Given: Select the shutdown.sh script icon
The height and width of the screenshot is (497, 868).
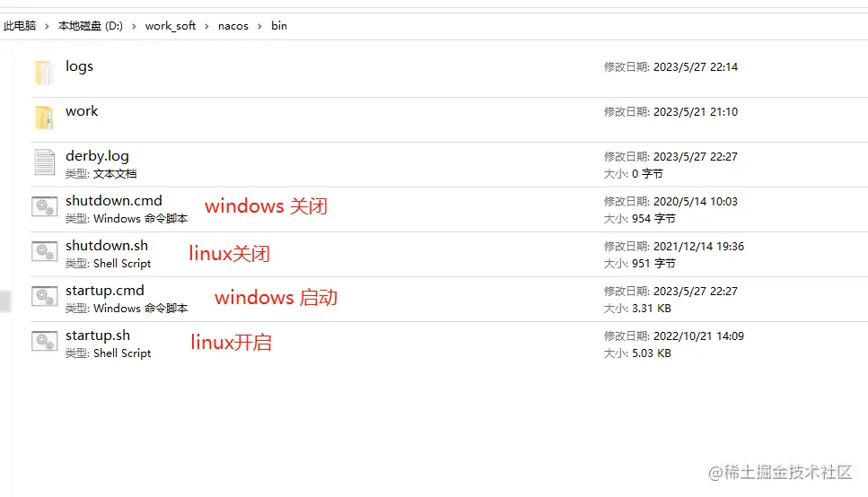Looking at the screenshot, I should point(44,252).
